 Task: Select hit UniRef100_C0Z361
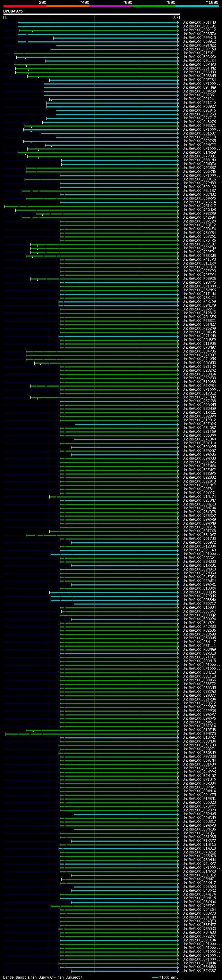tap(199, 95)
